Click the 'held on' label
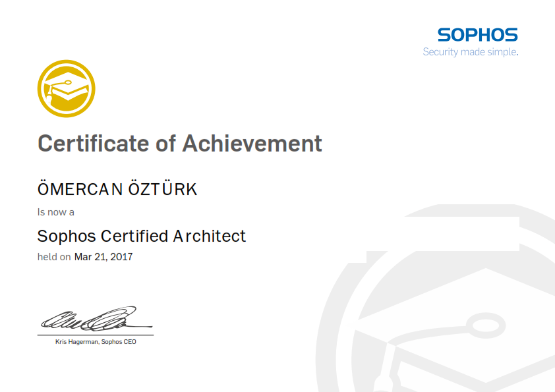Image resolution: width=555 pixels, height=392 pixels. click(54, 257)
